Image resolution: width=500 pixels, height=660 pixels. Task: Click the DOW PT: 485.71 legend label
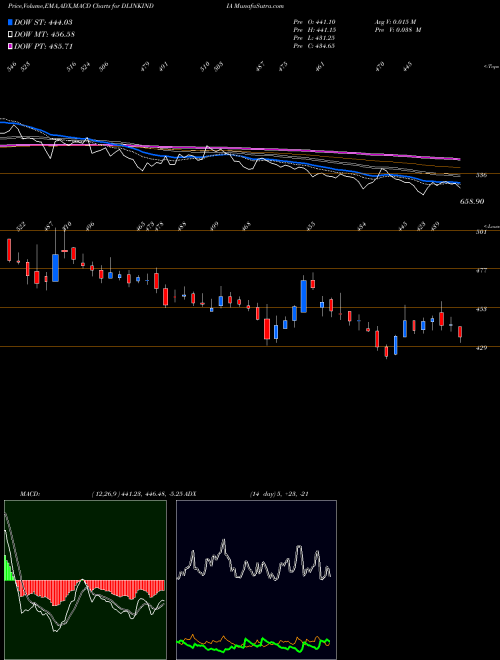43,46
